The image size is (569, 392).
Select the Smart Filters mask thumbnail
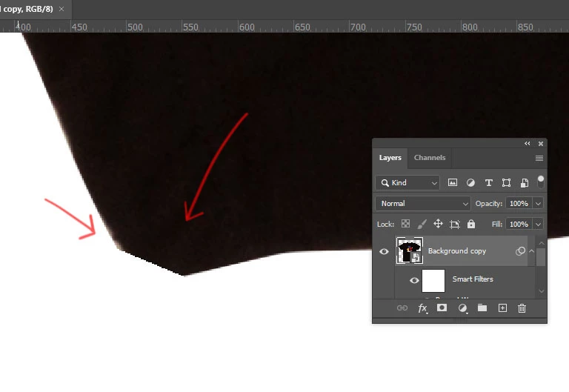[433, 281]
